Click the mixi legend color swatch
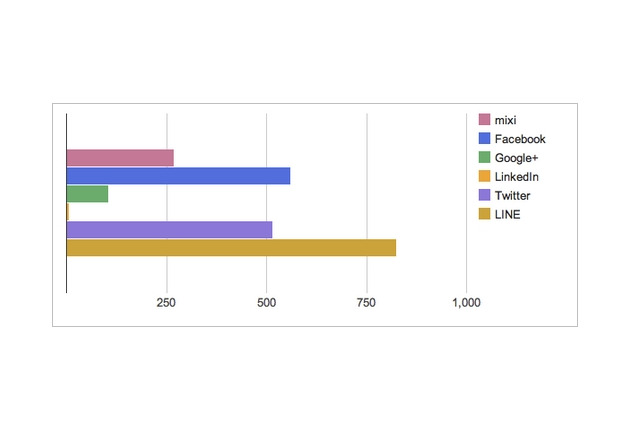 pos(484,121)
